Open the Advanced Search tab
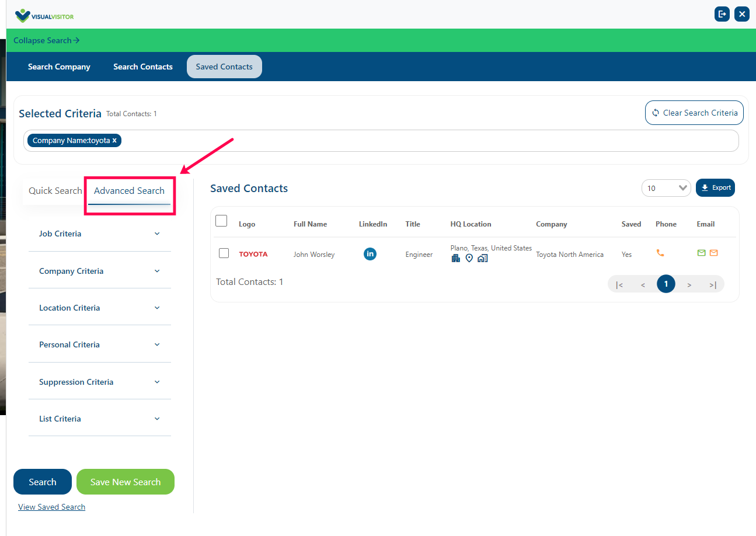 pyautogui.click(x=129, y=191)
